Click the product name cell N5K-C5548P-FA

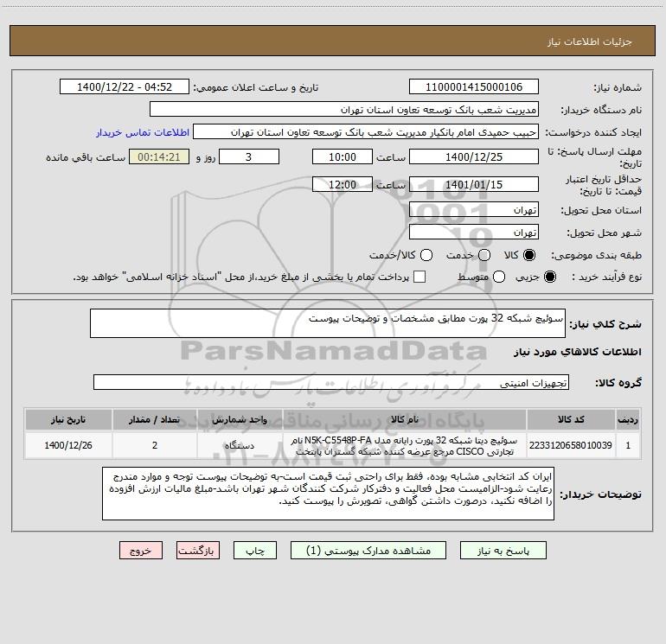405,445
